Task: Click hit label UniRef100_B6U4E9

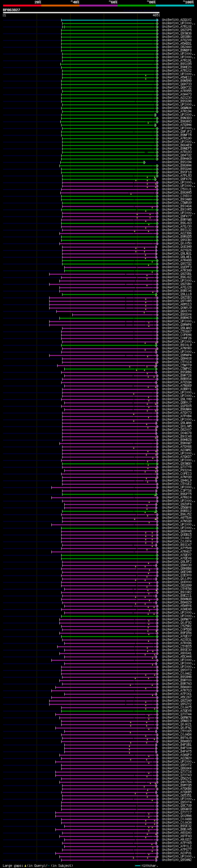Action: (x=177, y=145)
